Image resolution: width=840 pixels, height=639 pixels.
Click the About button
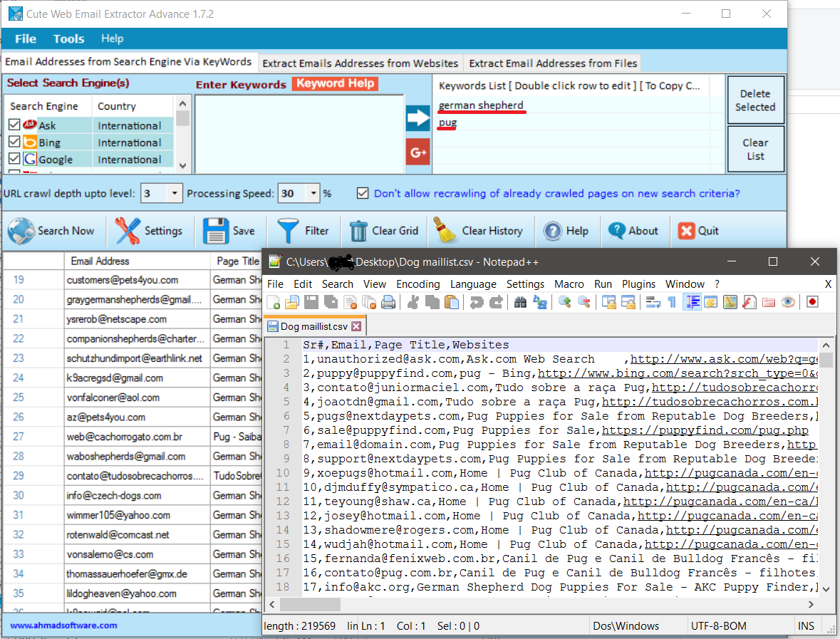coord(633,231)
